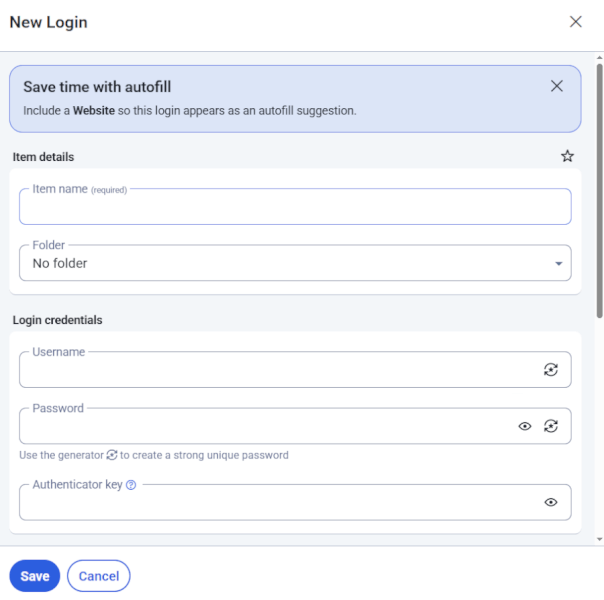The width and height of the screenshot is (604, 600).
Task: Mark item as favorite with star icon
Action: pos(567,156)
